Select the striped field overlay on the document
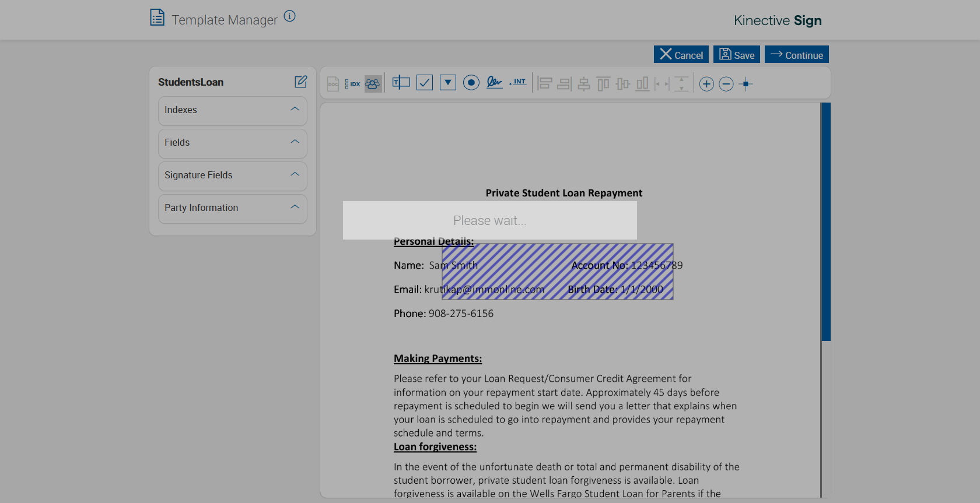This screenshot has height=503, width=980. 558,272
